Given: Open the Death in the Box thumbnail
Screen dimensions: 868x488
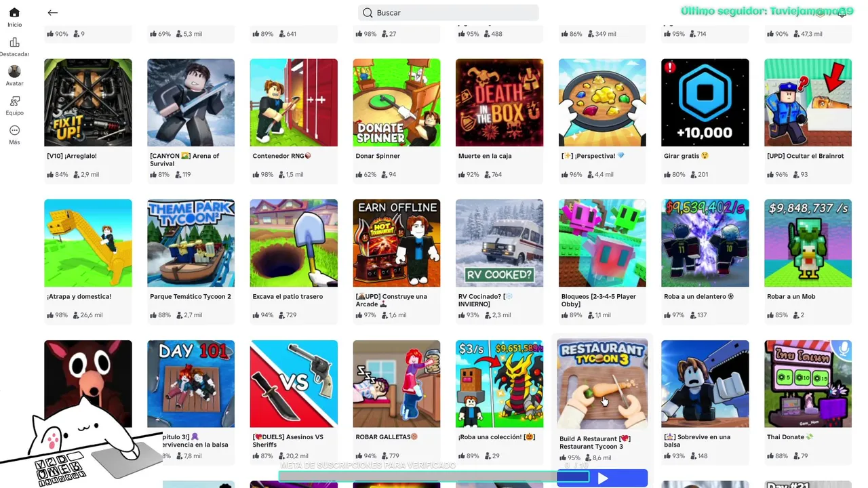Looking at the screenshot, I should [x=499, y=102].
